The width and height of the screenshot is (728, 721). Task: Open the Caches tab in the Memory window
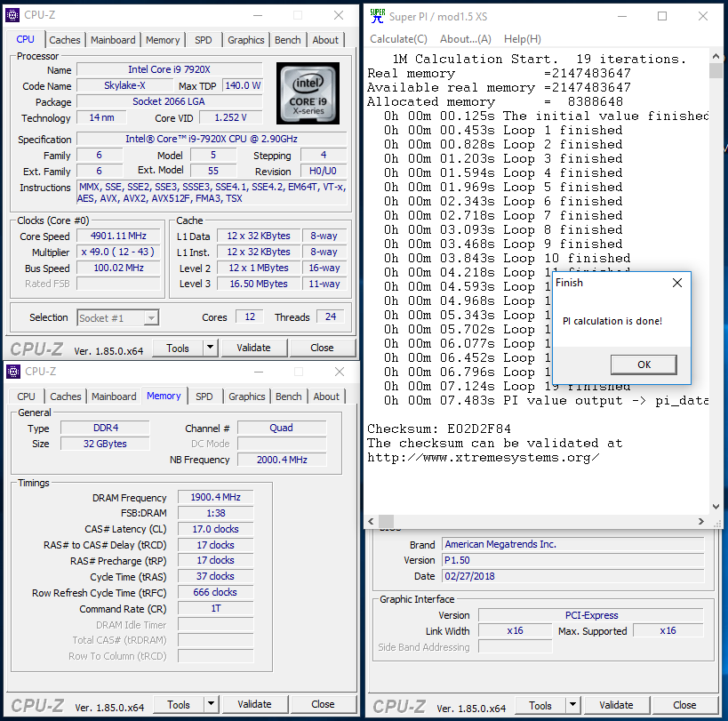pos(66,397)
